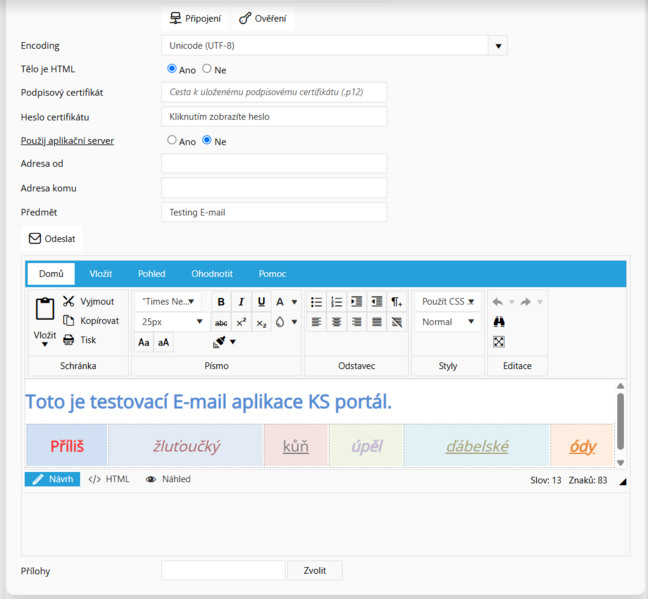
Task: Decrease paragraph indent
Action: tap(376, 302)
